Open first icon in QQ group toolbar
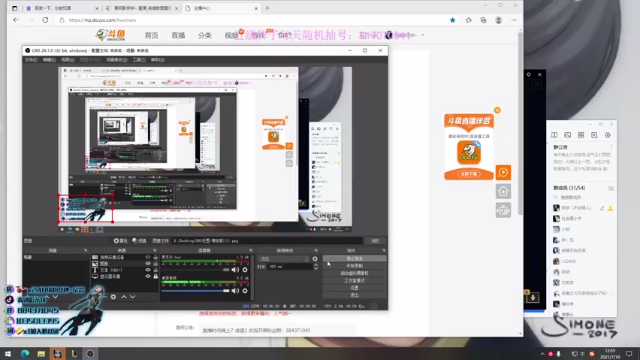This screenshot has width=640, height=360. click(x=554, y=135)
